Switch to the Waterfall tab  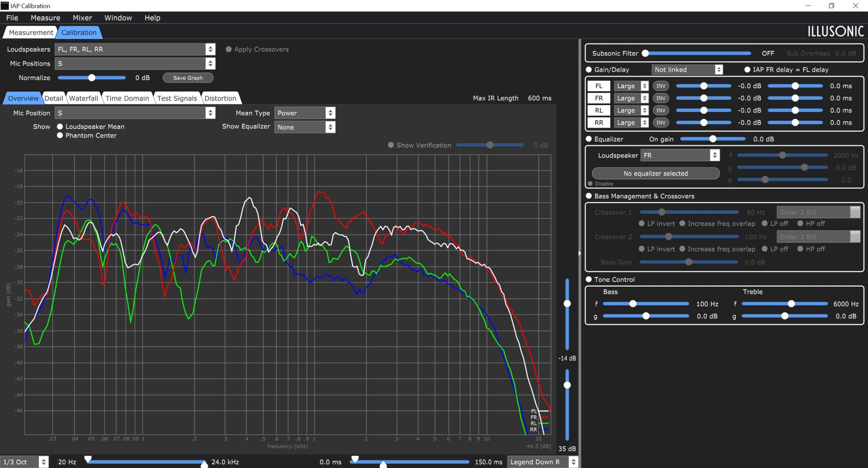tap(83, 98)
